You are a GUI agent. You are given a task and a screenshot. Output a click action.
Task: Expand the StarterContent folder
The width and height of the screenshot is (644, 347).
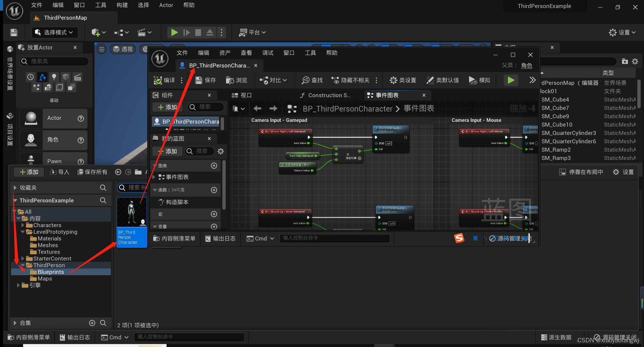[x=23, y=258]
